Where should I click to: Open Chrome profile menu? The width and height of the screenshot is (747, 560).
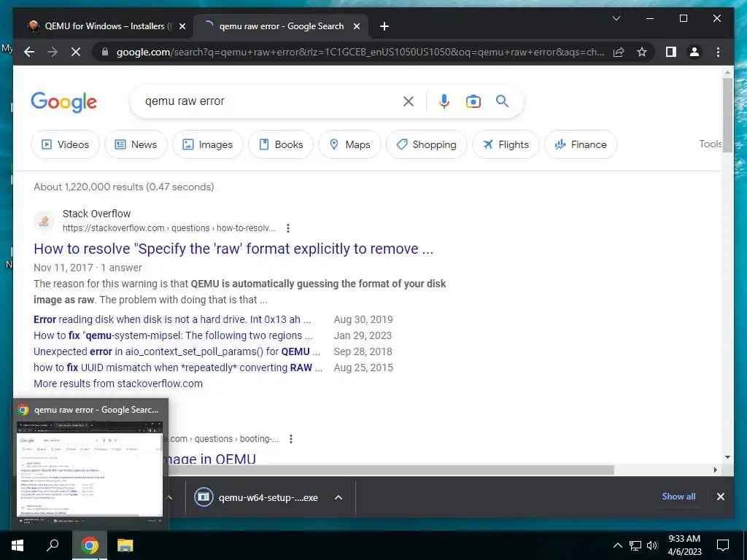point(694,52)
